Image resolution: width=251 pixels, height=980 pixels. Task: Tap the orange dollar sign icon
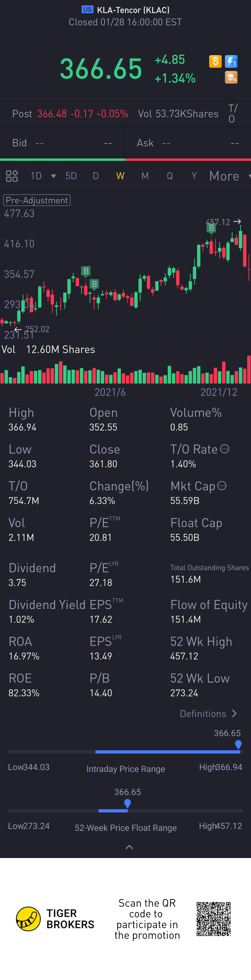click(215, 61)
